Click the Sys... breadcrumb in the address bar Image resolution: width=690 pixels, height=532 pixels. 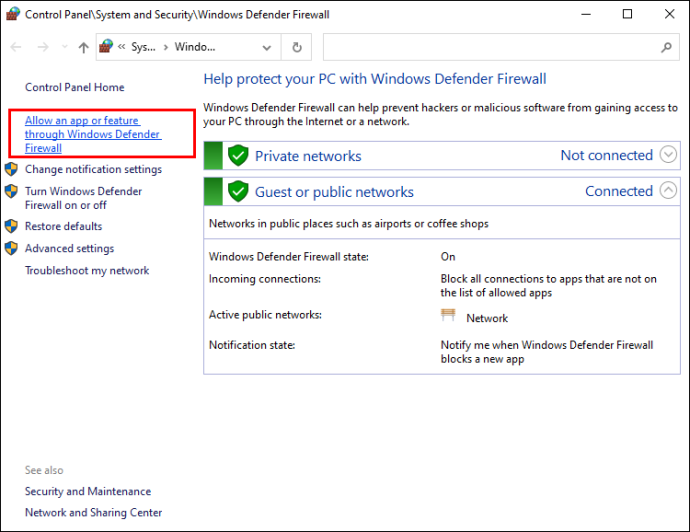(x=143, y=47)
